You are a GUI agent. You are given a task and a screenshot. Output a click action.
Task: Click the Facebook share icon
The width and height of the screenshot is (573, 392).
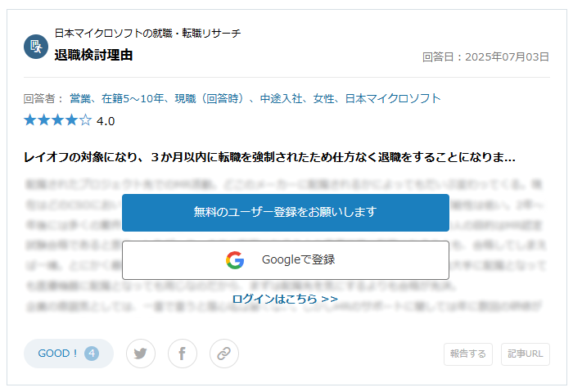click(x=183, y=354)
